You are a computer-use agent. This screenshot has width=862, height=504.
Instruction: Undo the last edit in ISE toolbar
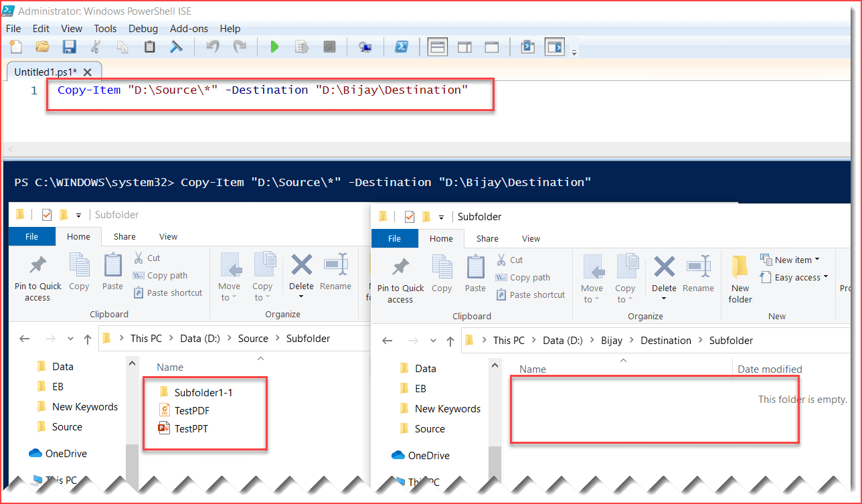(x=213, y=46)
